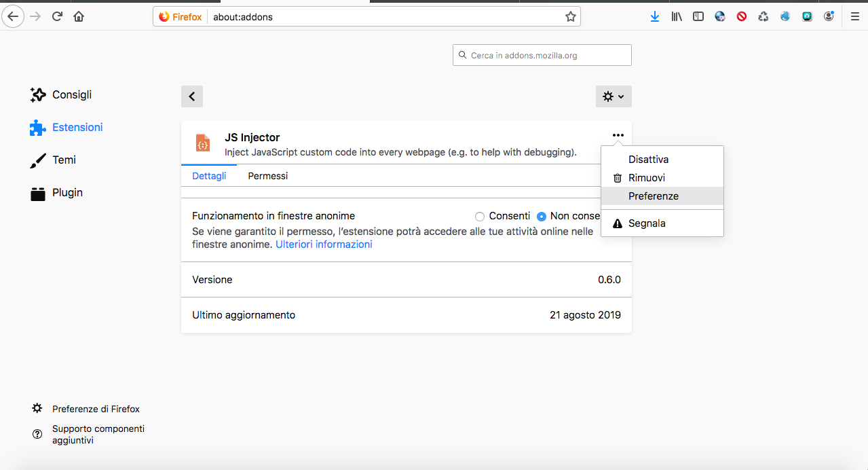This screenshot has height=470, width=868.
Task: Click the Versione label
Action: [212, 280]
